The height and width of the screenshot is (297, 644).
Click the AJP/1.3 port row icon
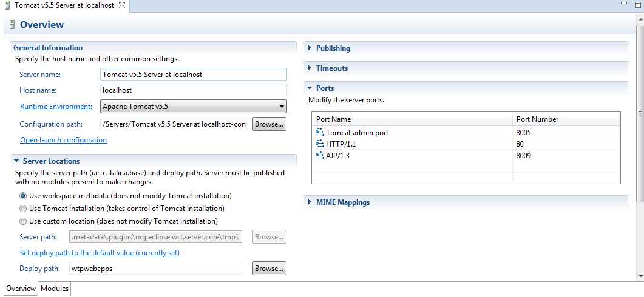pos(319,156)
